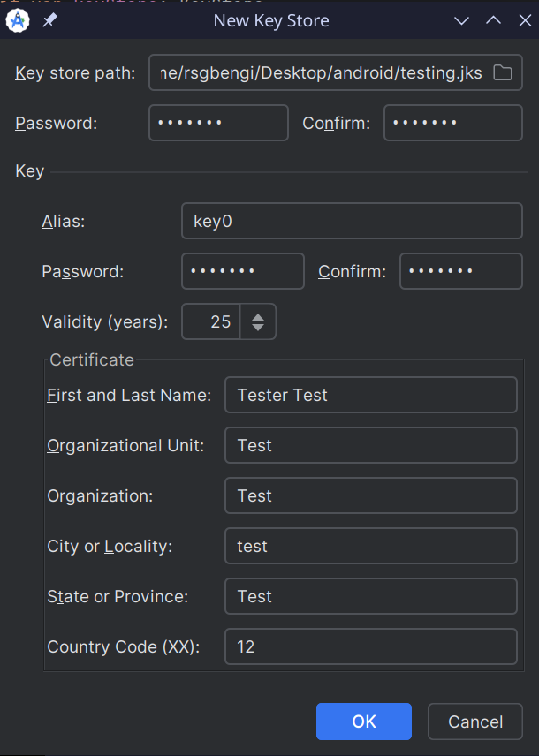
Task: Browse for key store path folder
Action: [x=502, y=73]
